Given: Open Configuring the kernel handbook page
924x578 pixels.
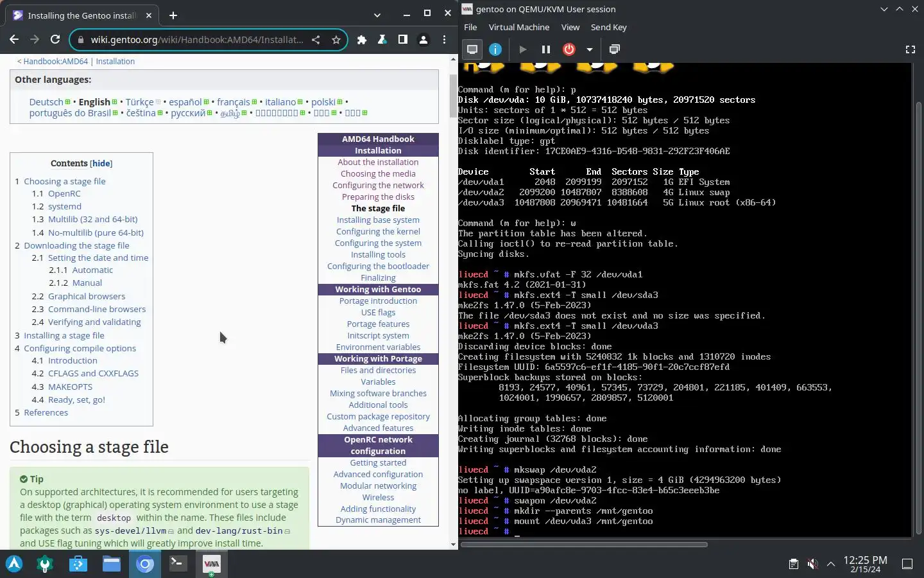Looking at the screenshot, I should coord(378,232).
